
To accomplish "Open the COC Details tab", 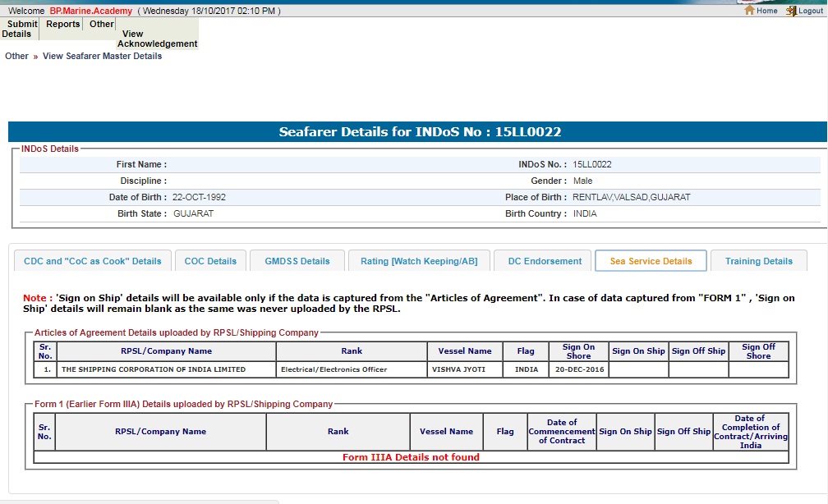I will [210, 261].
